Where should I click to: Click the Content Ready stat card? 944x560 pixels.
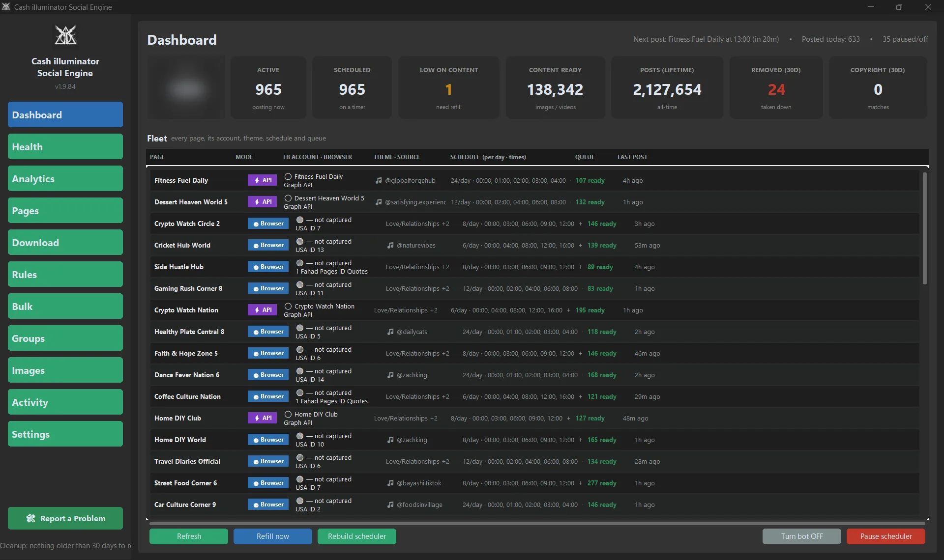[x=555, y=87]
